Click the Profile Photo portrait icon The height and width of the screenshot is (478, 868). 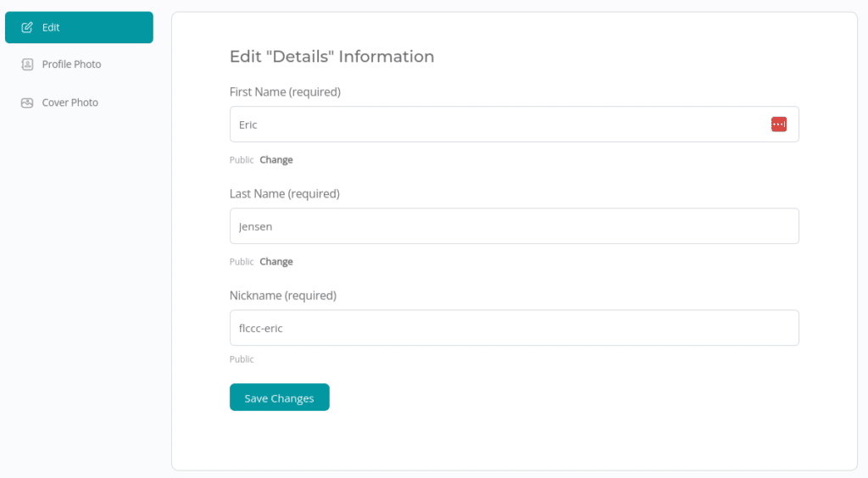click(27, 64)
